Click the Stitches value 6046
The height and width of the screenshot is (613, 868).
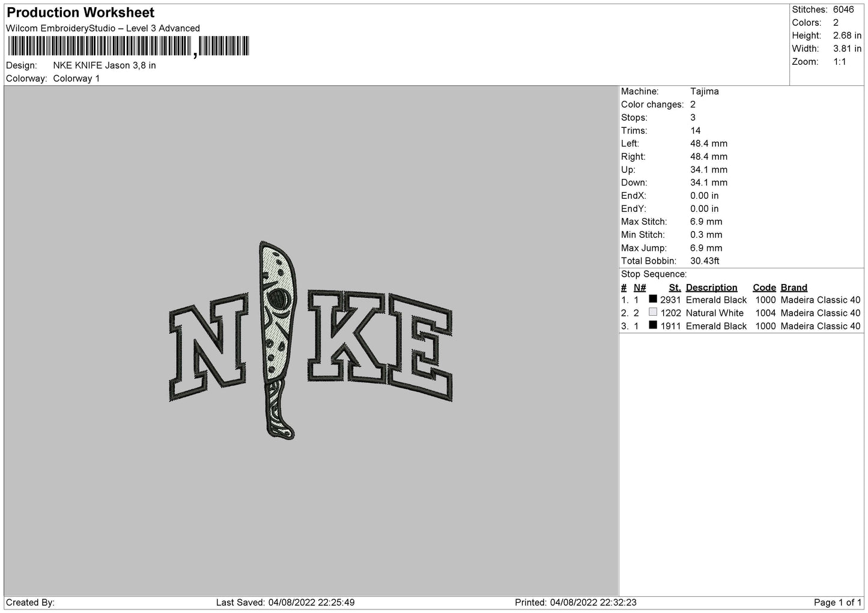[843, 10]
